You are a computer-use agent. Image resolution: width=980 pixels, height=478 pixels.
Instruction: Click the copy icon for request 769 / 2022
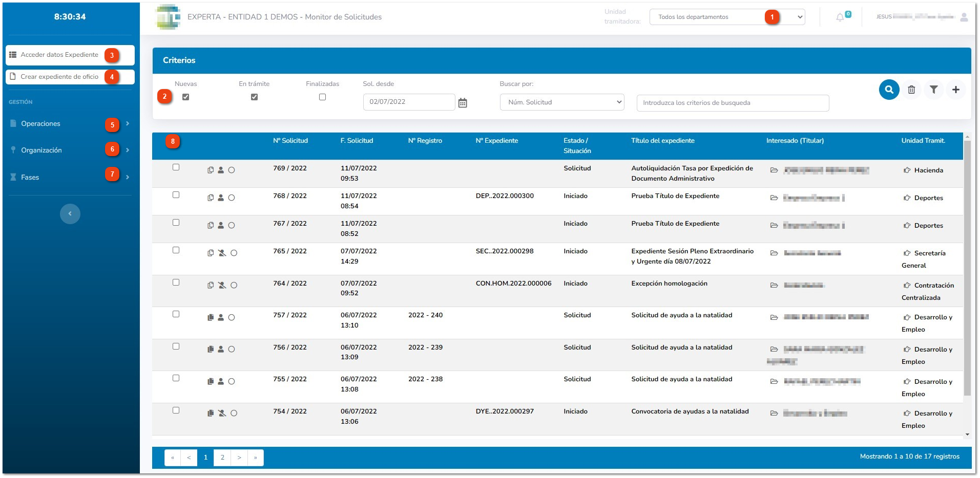(211, 170)
